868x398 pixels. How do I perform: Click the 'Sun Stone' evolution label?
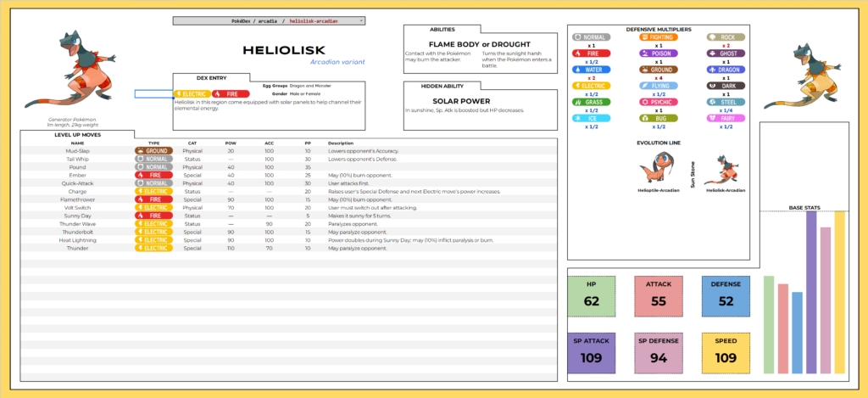(x=692, y=175)
